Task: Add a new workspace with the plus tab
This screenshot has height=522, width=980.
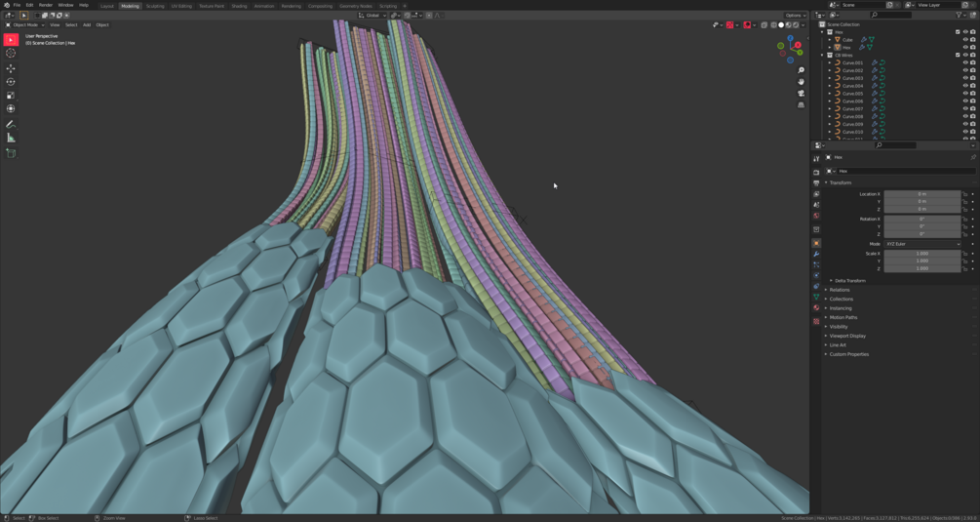Action: click(x=405, y=6)
